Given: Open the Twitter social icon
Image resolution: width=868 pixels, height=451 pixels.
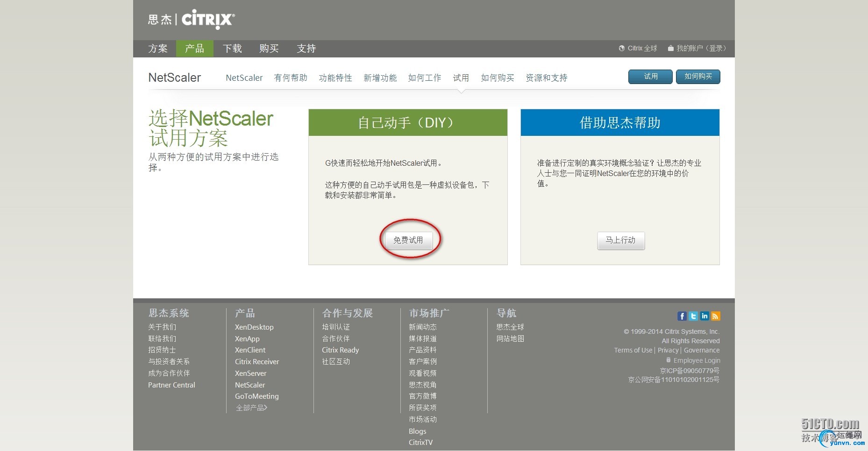Looking at the screenshot, I should point(693,316).
